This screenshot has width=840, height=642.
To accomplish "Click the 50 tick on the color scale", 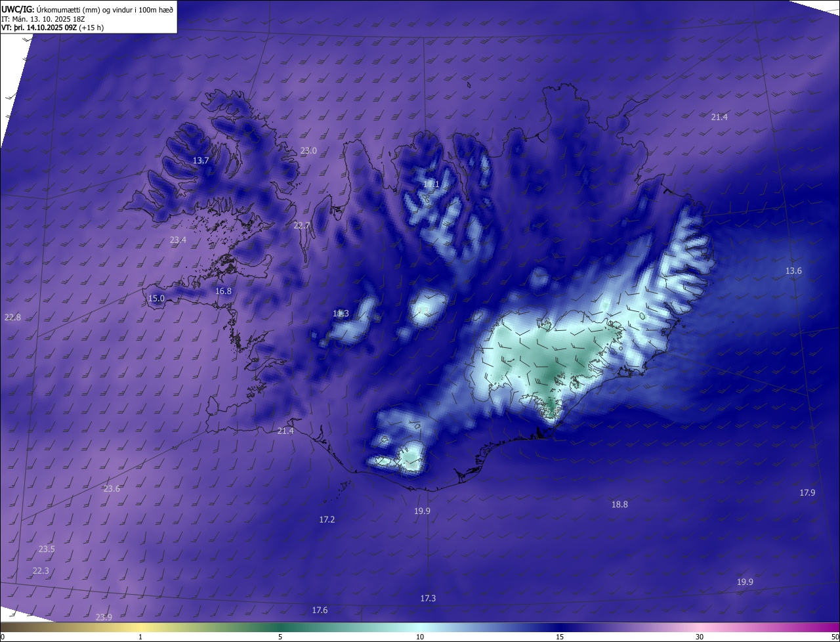I will click(835, 637).
